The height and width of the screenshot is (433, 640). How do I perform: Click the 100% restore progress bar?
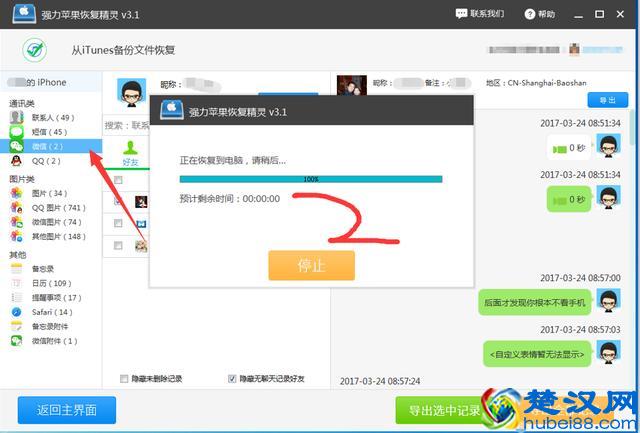[x=311, y=179]
